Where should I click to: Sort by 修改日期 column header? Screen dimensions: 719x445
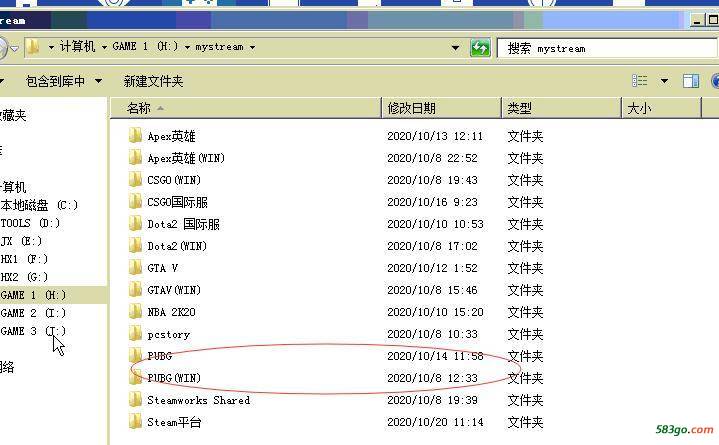tap(442, 108)
